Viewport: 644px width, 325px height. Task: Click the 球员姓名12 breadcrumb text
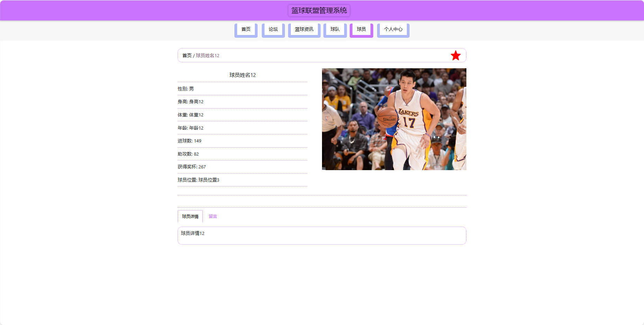207,55
